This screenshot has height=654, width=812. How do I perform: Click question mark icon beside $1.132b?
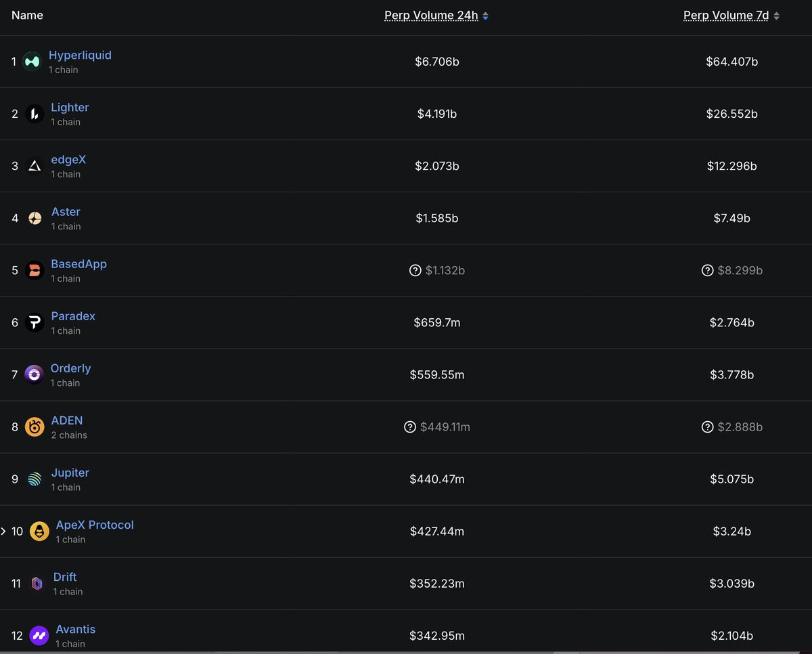tap(415, 270)
